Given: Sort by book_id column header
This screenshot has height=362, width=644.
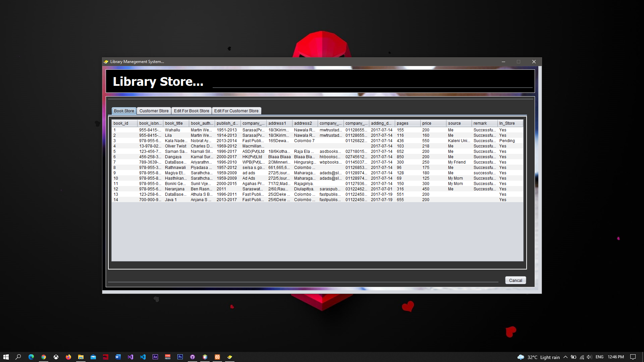Looking at the screenshot, I should tap(124, 123).
